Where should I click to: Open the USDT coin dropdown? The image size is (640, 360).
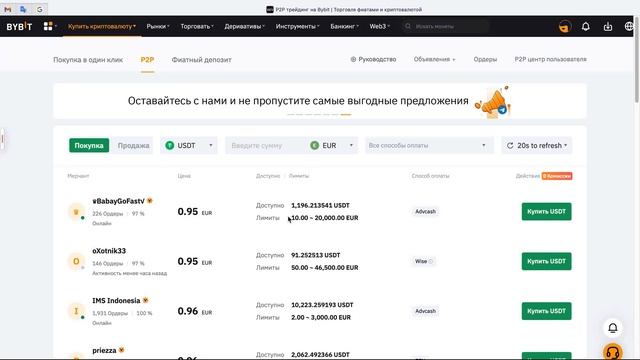pyautogui.click(x=189, y=145)
